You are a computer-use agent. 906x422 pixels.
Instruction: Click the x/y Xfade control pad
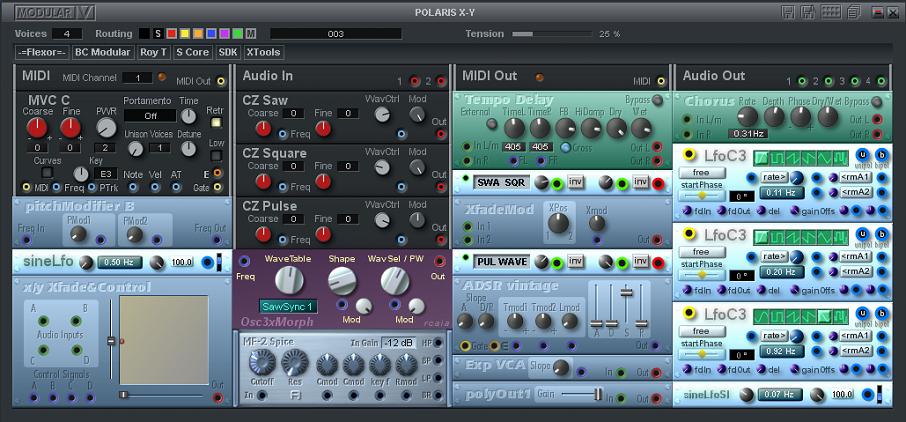coord(164,340)
